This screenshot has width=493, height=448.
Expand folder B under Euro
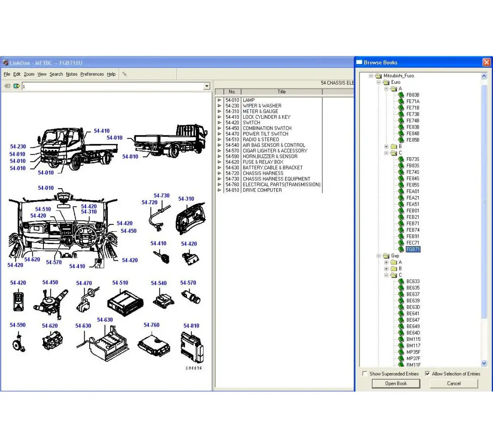386,146
